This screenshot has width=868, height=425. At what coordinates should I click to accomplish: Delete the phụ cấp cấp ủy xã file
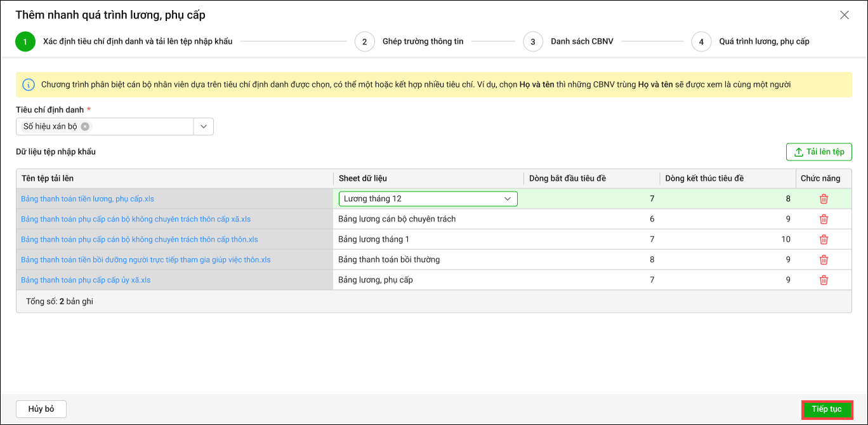click(x=824, y=280)
